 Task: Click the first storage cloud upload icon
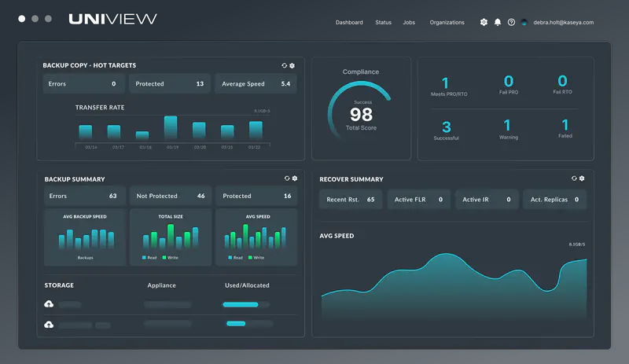(x=49, y=304)
